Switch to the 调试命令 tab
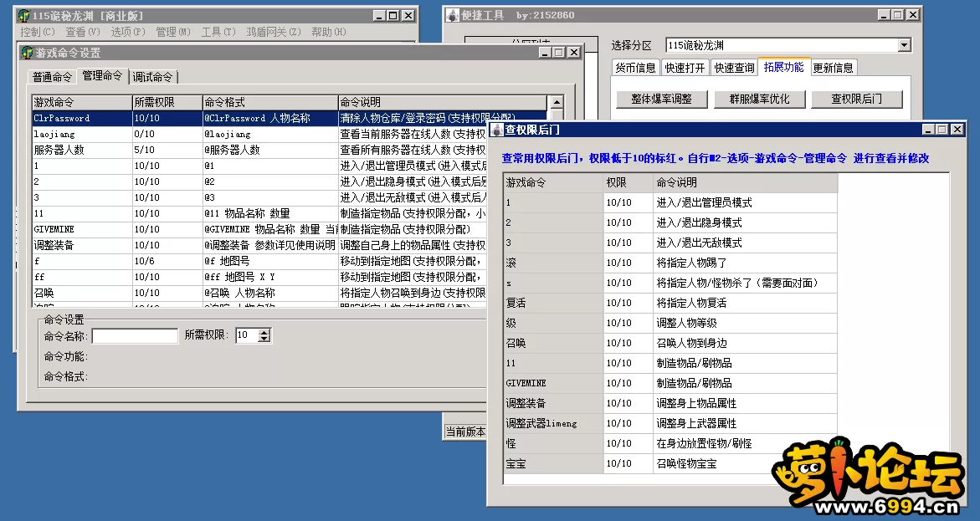This screenshot has width=980, height=521. (153, 77)
